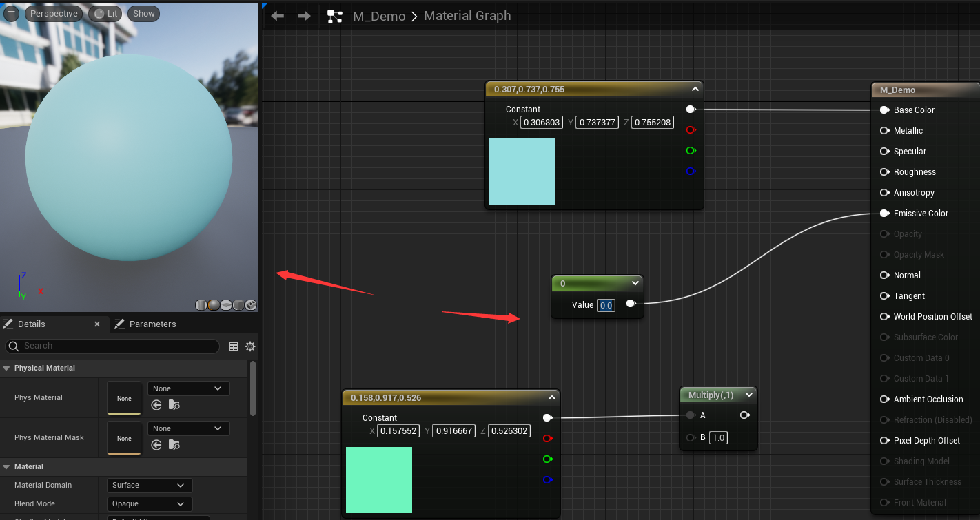The image size is (980, 520).
Task: Select the sphere preview mesh icon
Action: (x=214, y=305)
